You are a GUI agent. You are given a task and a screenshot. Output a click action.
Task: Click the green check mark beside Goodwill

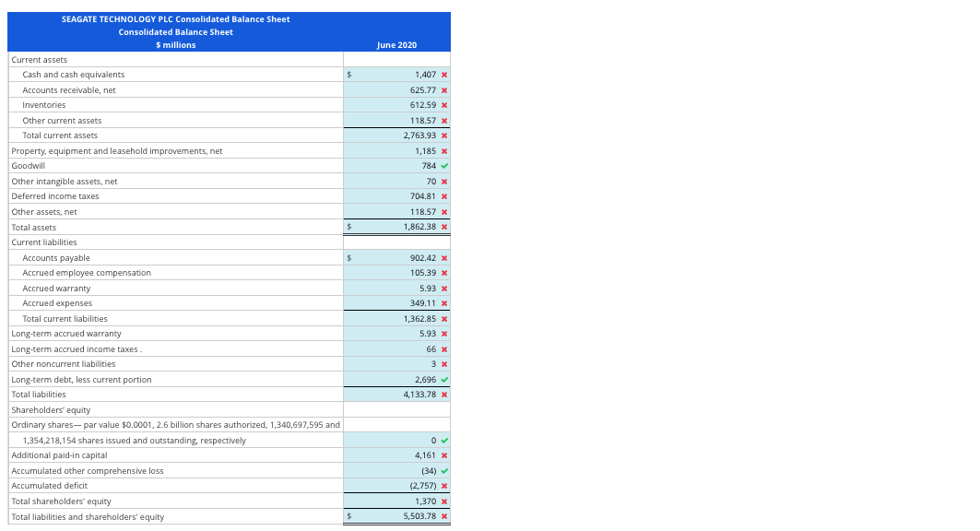444,166
